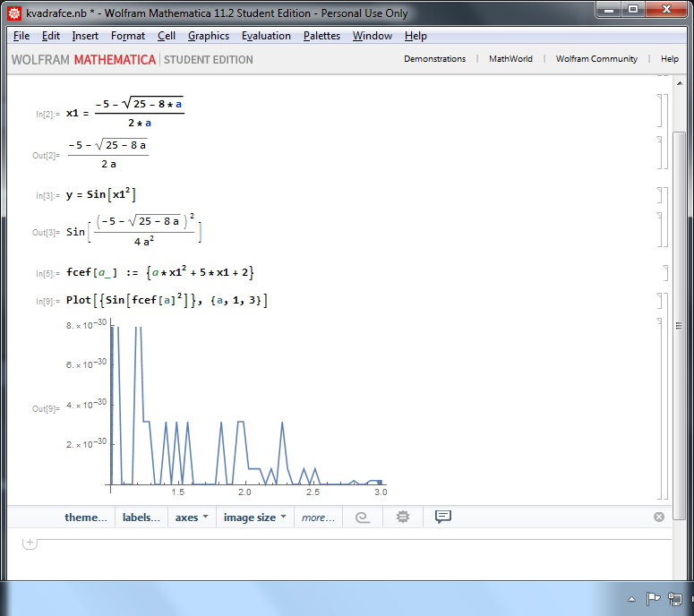Open the Demonstrations link
The height and width of the screenshot is (616, 694).
[x=434, y=59]
